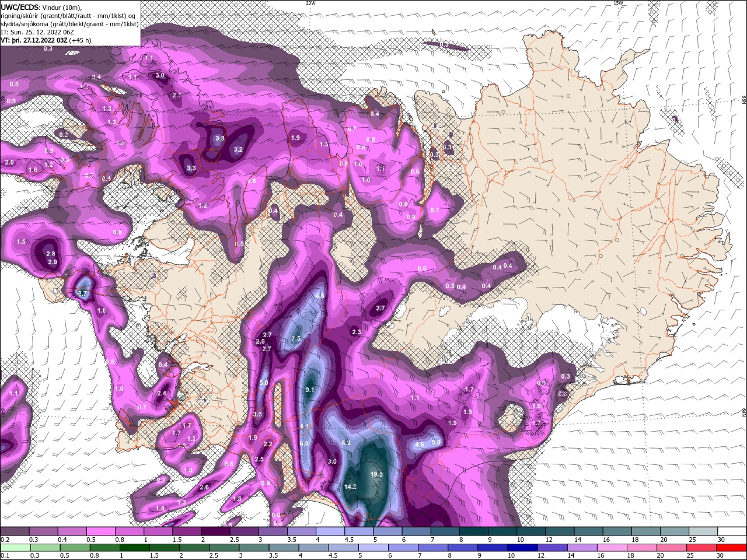This screenshot has height=560, width=747.
Task: Select the dark mauve 0.2 legend swatch
Action: pos(15,531)
